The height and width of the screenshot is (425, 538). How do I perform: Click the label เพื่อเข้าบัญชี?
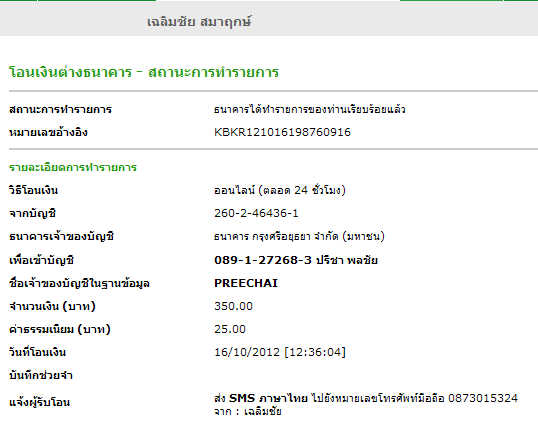coord(42,260)
